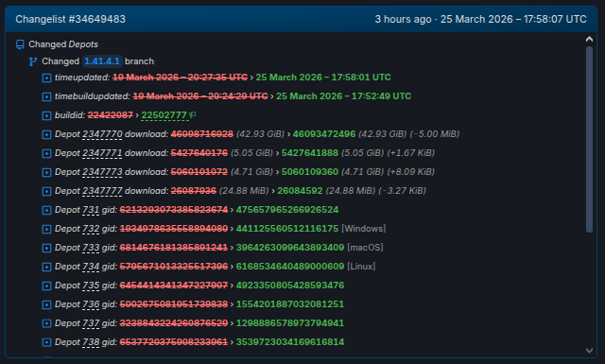Click the square icon next to buildid

(x=46, y=115)
